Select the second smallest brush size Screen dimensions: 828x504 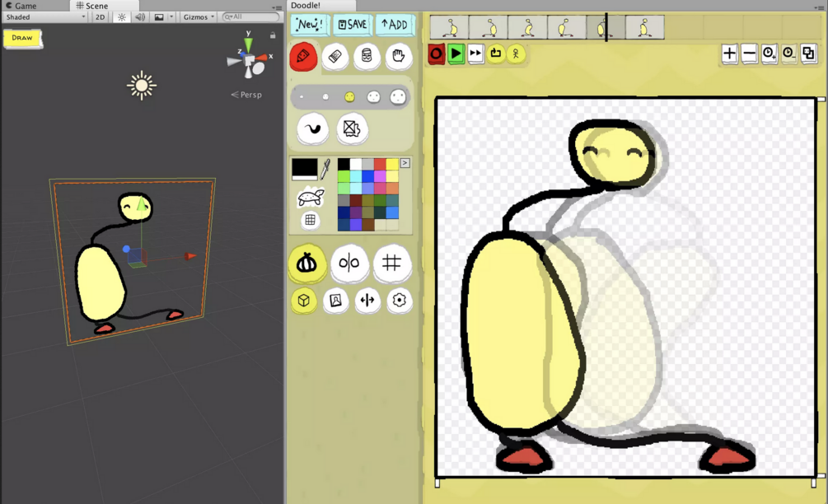(325, 97)
